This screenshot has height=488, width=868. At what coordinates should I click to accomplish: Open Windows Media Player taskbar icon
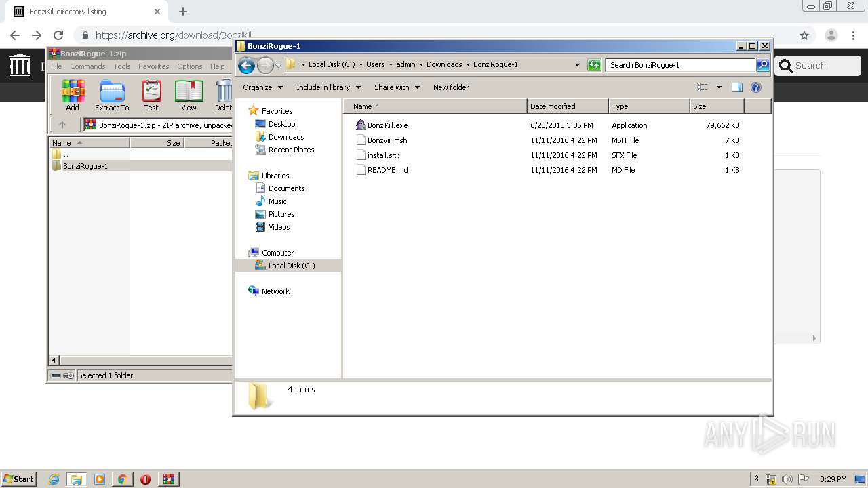[100, 479]
